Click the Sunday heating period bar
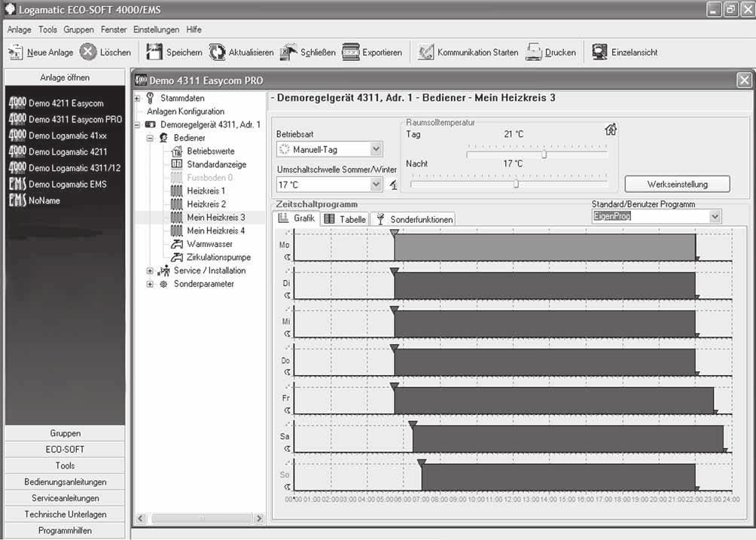756x540 pixels. coord(558,477)
